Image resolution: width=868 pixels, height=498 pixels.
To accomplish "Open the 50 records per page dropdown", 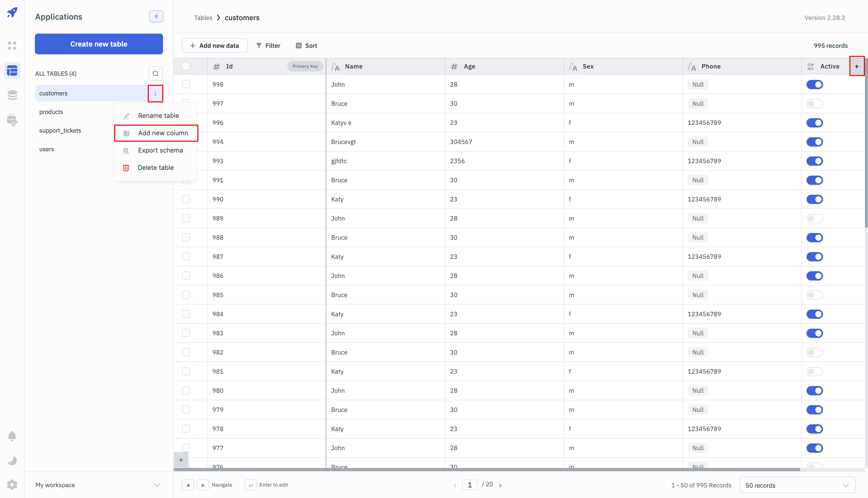I will tap(797, 485).
